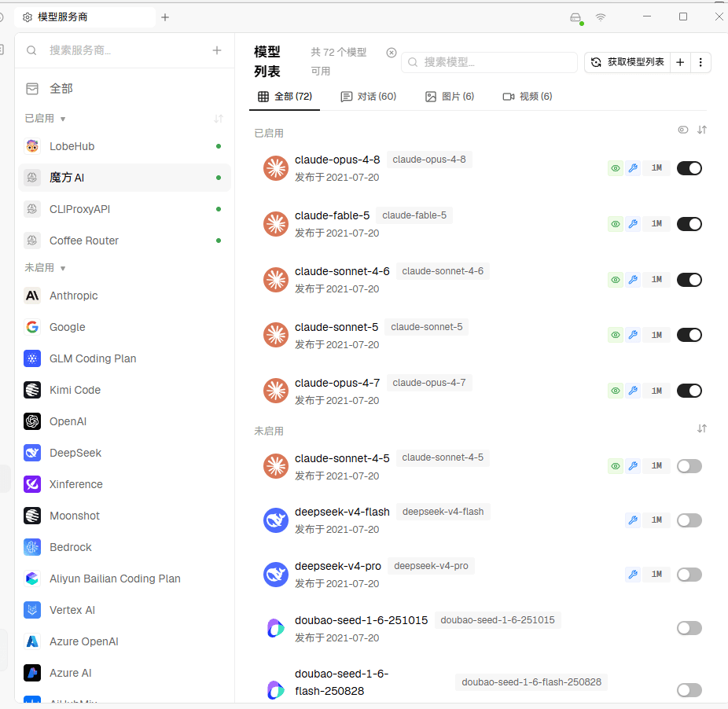Select the 模型服务商 window tab
Screen dimensions: 728x709
pyautogui.click(x=85, y=17)
